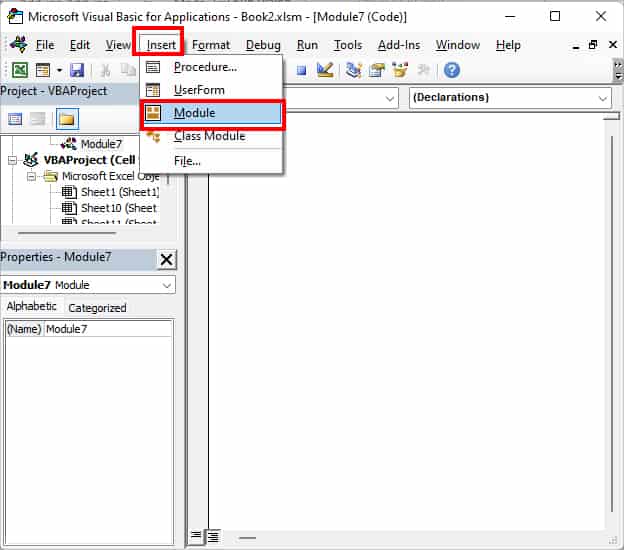Click horizontal scrollbar thumb of code window
The width and height of the screenshot is (624, 550).
point(248,538)
